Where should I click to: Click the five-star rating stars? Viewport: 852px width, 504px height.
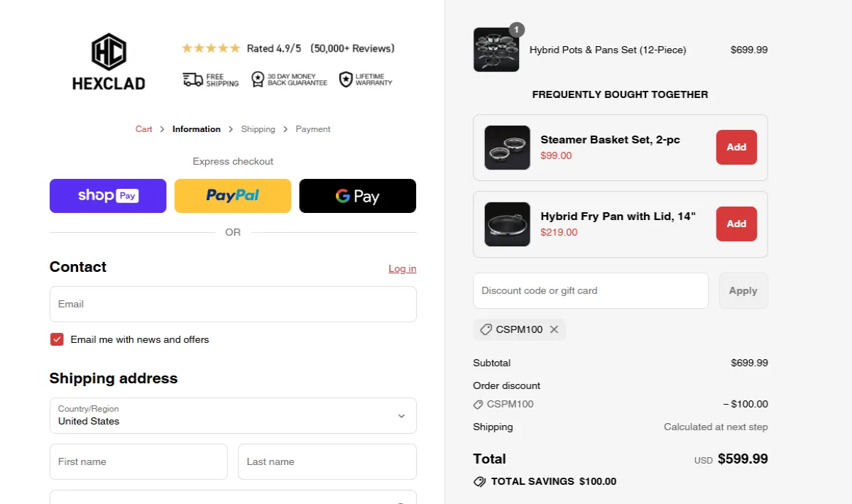[x=210, y=48]
